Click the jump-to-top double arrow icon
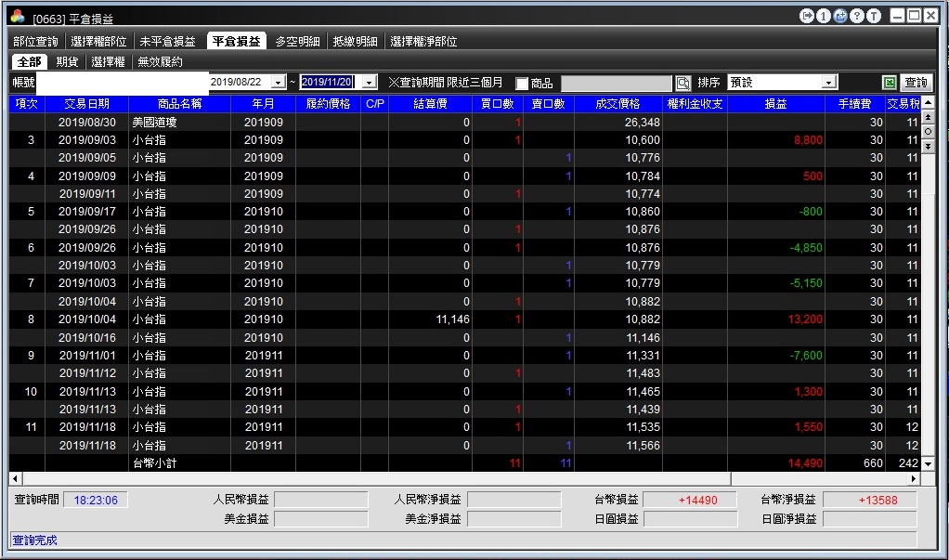 click(928, 117)
